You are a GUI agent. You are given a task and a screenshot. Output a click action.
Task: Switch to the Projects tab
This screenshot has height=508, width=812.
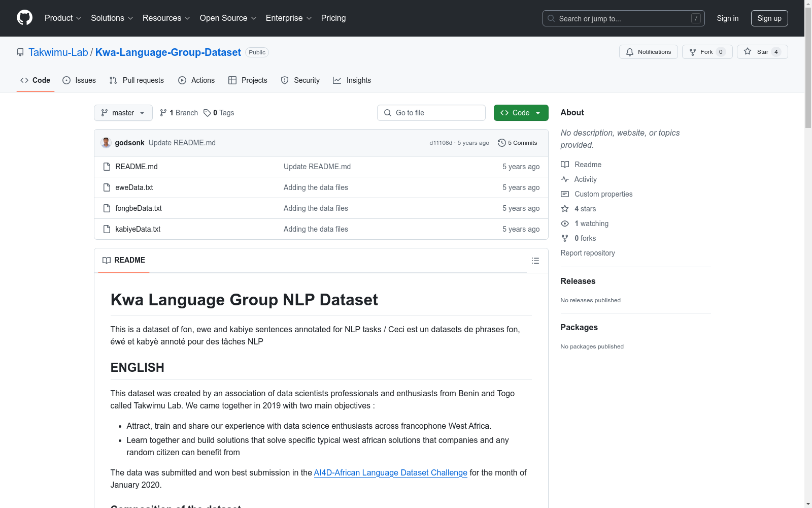click(248, 80)
